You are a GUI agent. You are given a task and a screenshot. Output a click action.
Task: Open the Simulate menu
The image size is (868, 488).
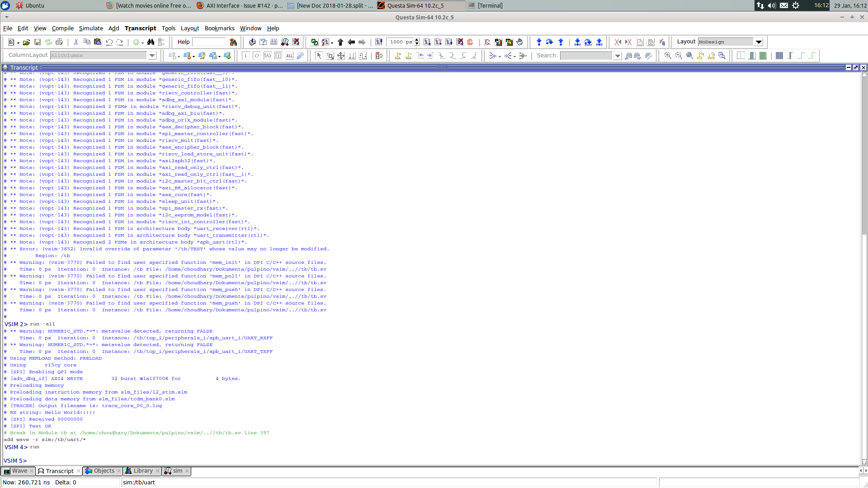point(91,28)
